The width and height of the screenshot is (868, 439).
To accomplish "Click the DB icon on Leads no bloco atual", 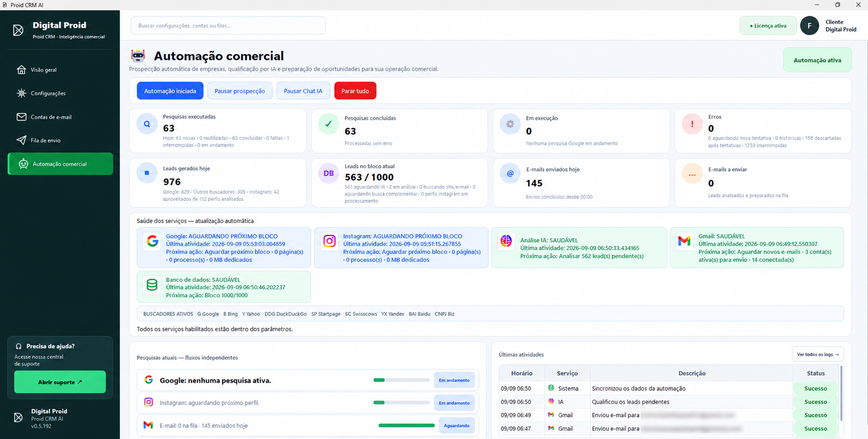I will (x=328, y=173).
